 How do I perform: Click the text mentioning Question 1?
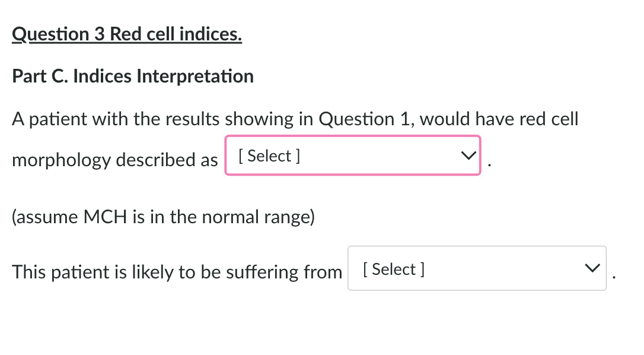coord(350,119)
